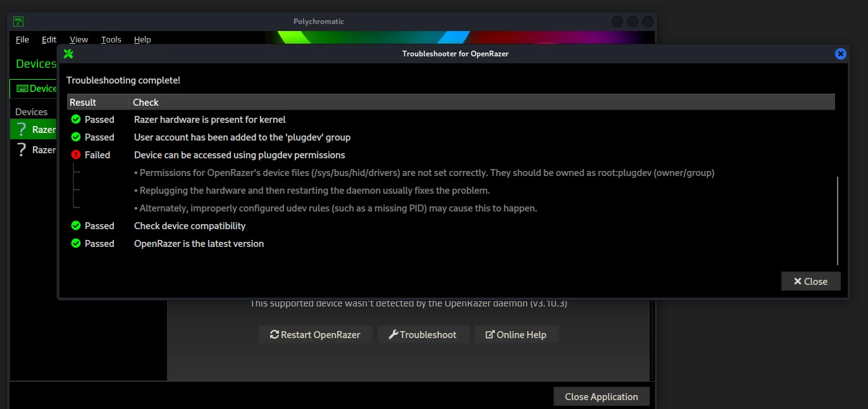This screenshot has width=868, height=409.
Task: Click the 'wasn't detected by OpenRazer daemon' message
Action: pyautogui.click(x=409, y=303)
